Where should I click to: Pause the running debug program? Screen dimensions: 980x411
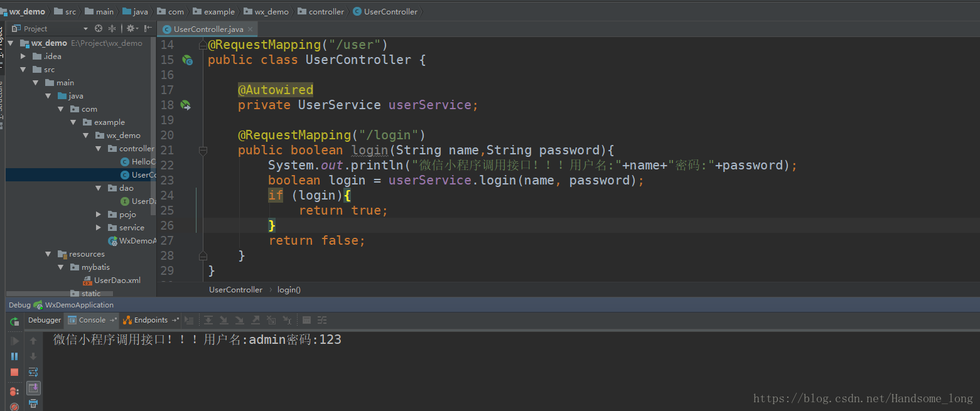(x=14, y=356)
